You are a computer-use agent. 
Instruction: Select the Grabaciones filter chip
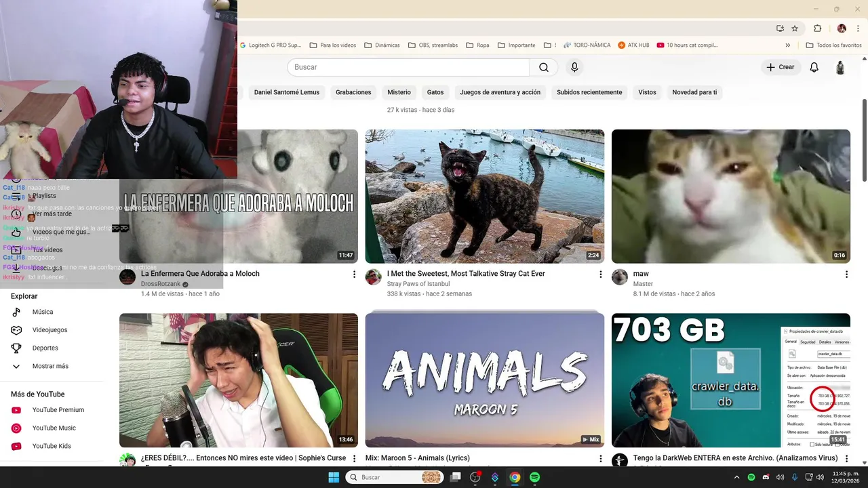(x=353, y=92)
